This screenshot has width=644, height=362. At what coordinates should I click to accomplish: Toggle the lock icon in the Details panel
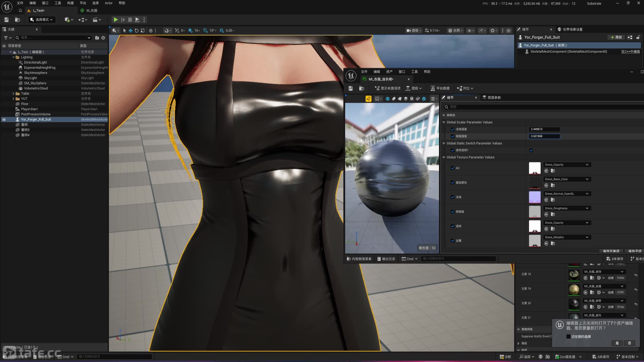[x=638, y=37]
